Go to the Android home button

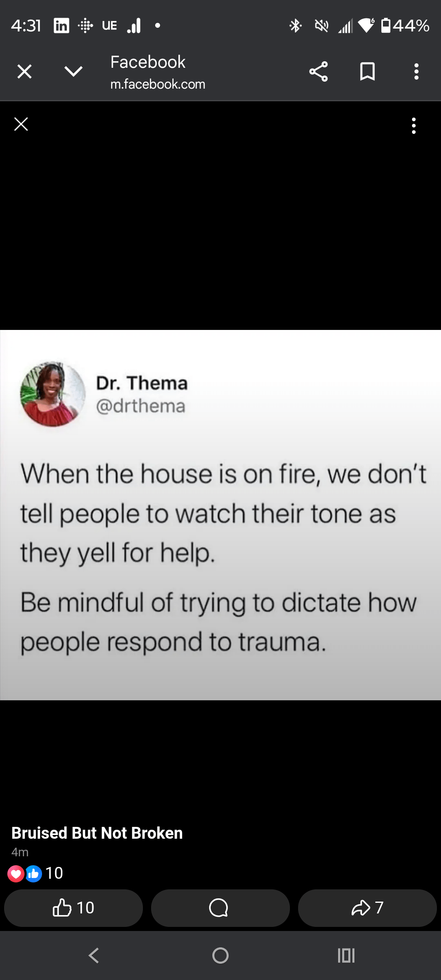(x=220, y=955)
